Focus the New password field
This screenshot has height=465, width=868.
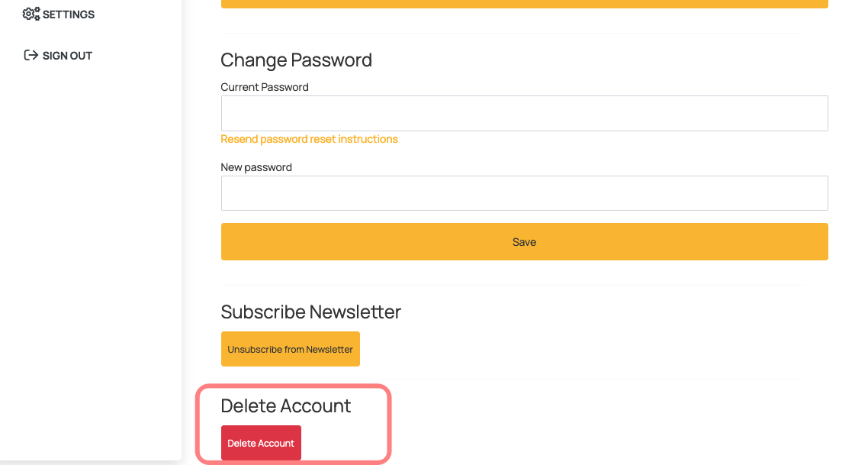(x=524, y=193)
